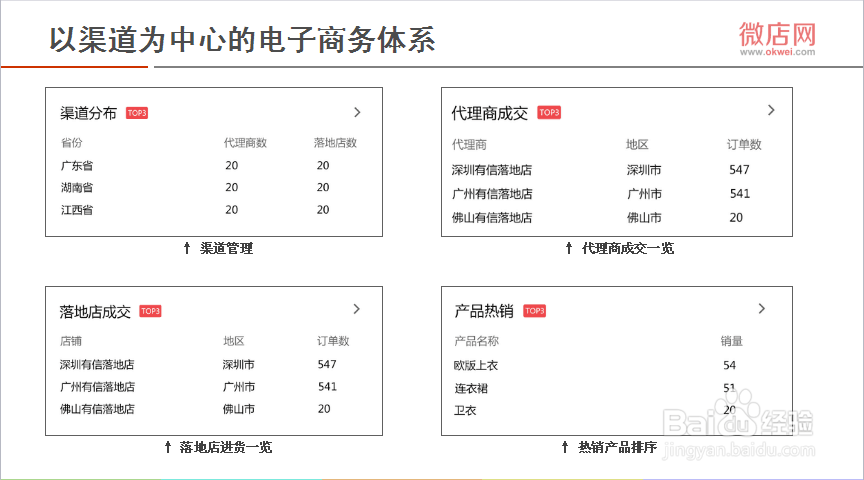Click the 代理商成交 card title
864x480 pixels.
(x=489, y=114)
